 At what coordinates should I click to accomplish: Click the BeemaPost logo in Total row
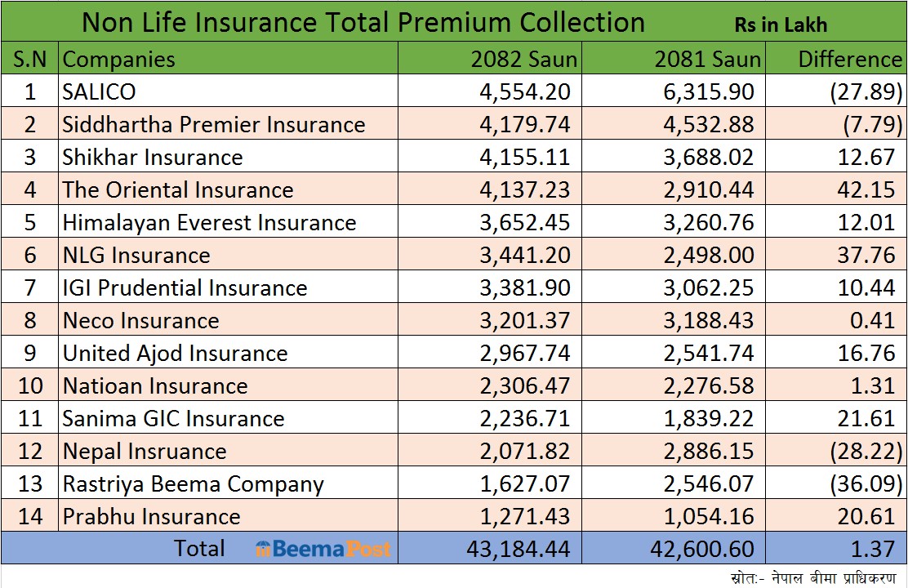pyautogui.click(x=323, y=549)
